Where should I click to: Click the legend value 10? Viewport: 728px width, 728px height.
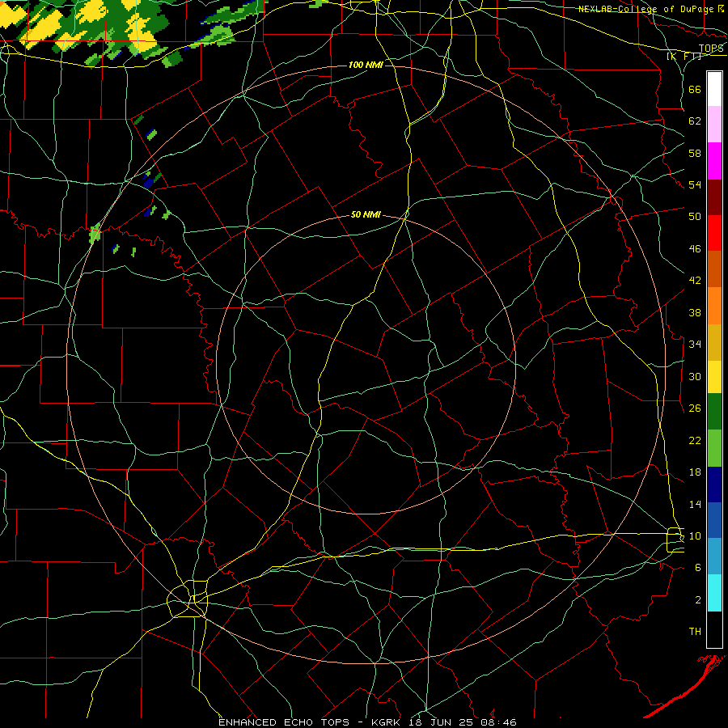click(x=695, y=536)
